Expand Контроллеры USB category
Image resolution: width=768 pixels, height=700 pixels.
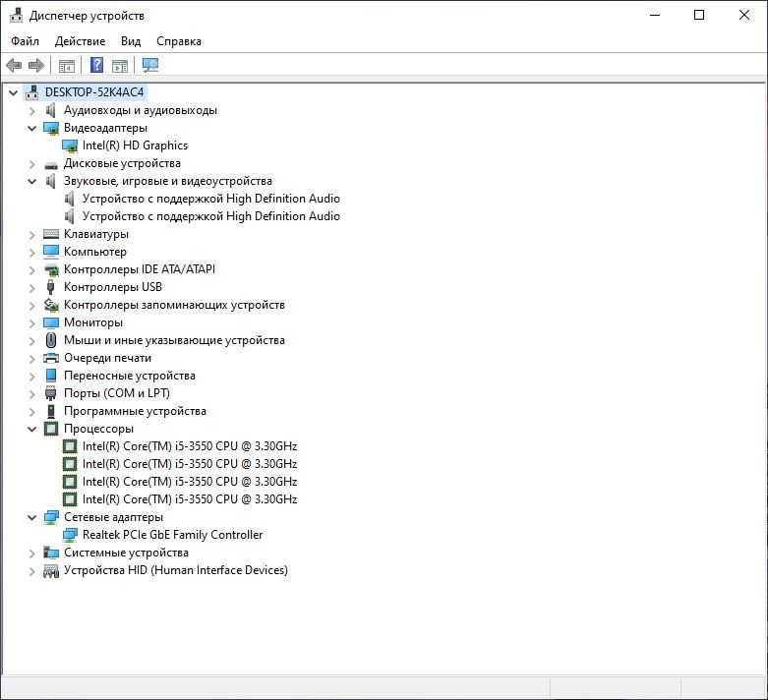(31, 287)
